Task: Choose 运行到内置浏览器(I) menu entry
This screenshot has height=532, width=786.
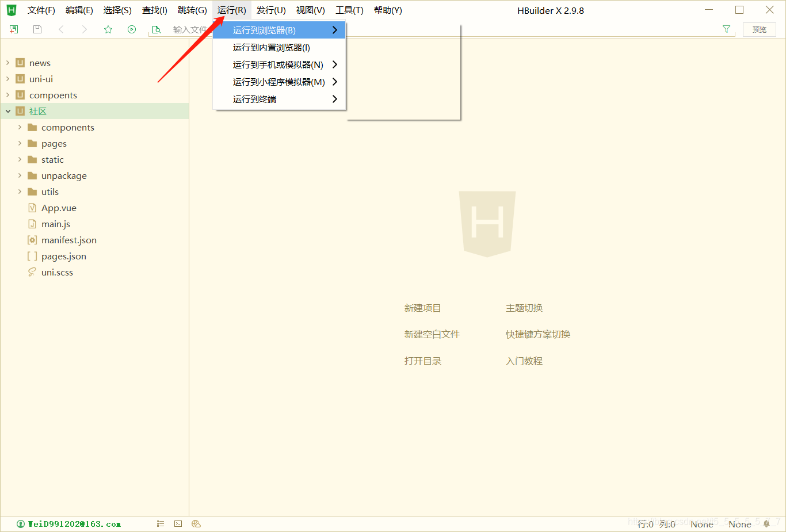Action: 279,47
